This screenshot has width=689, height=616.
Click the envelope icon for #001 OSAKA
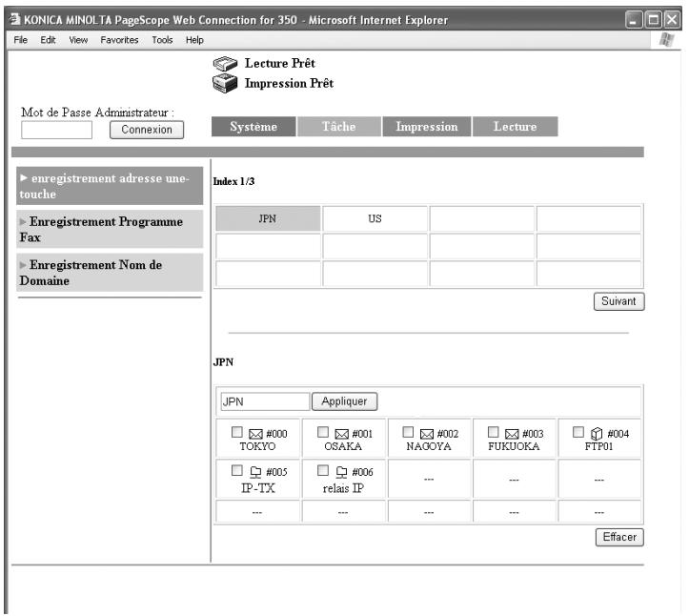pyautogui.click(x=341, y=434)
